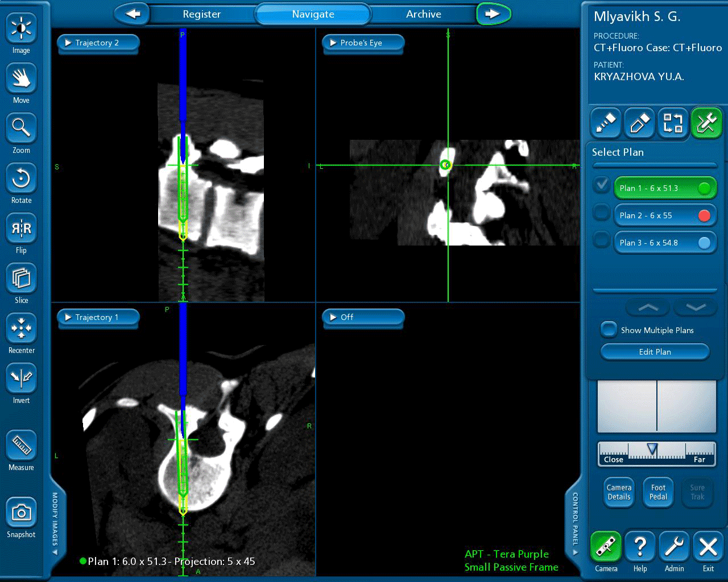The height and width of the screenshot is (582, 728).
Task: Open Admin wrench settings
Action: [x=674, y=547]
